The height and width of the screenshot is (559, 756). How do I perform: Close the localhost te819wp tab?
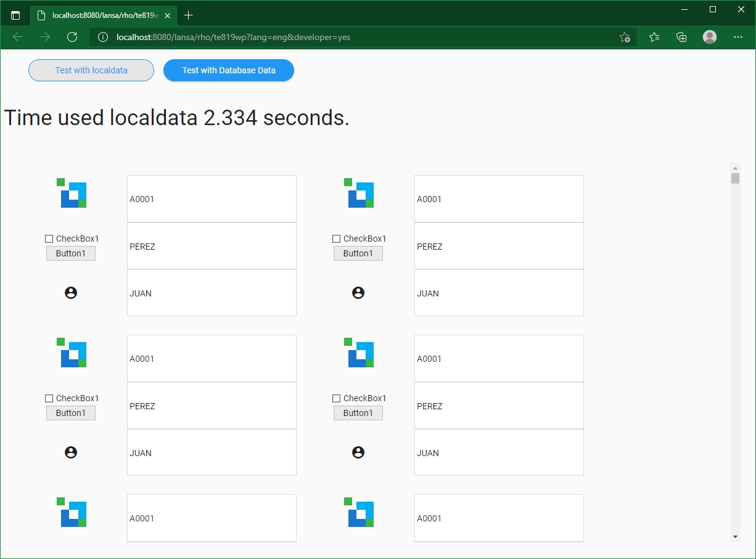[x=167, y=15]
